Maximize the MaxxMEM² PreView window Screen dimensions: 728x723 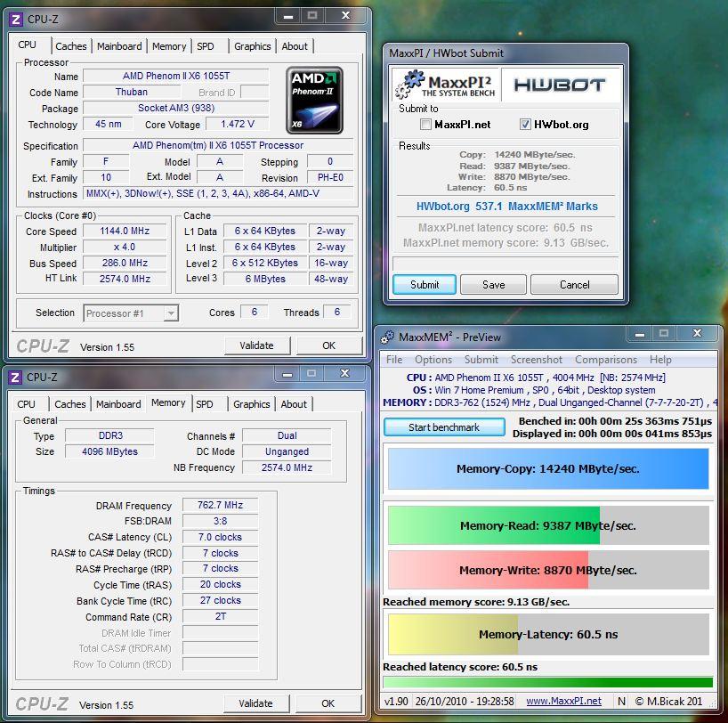[x=664, y=334]
